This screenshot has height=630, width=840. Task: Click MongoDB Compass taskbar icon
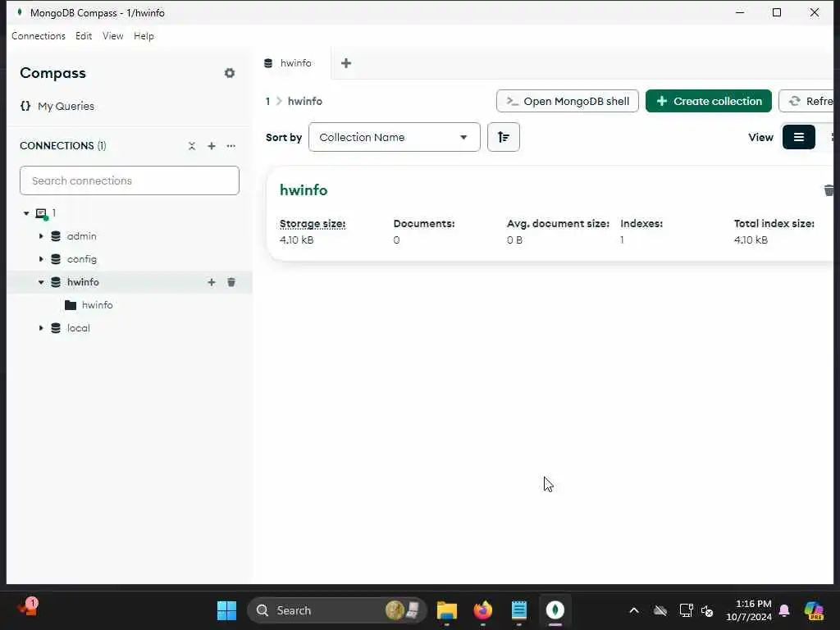(x=555, y=610)
